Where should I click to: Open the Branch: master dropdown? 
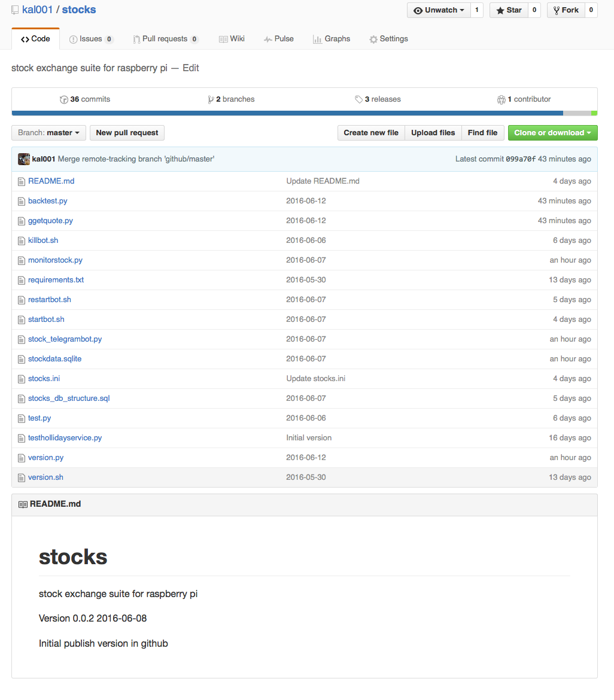(48, 133)
